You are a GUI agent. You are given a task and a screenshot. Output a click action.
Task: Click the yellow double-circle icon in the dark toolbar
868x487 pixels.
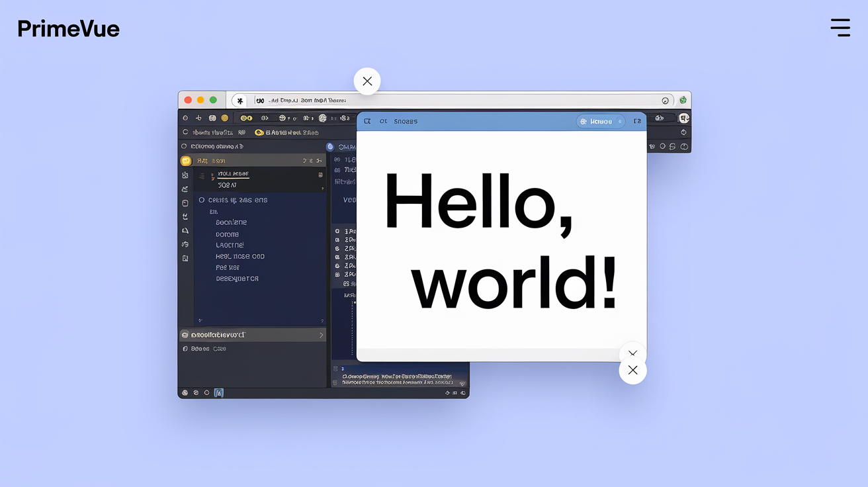pyautogui.click(x=246, y=118)
